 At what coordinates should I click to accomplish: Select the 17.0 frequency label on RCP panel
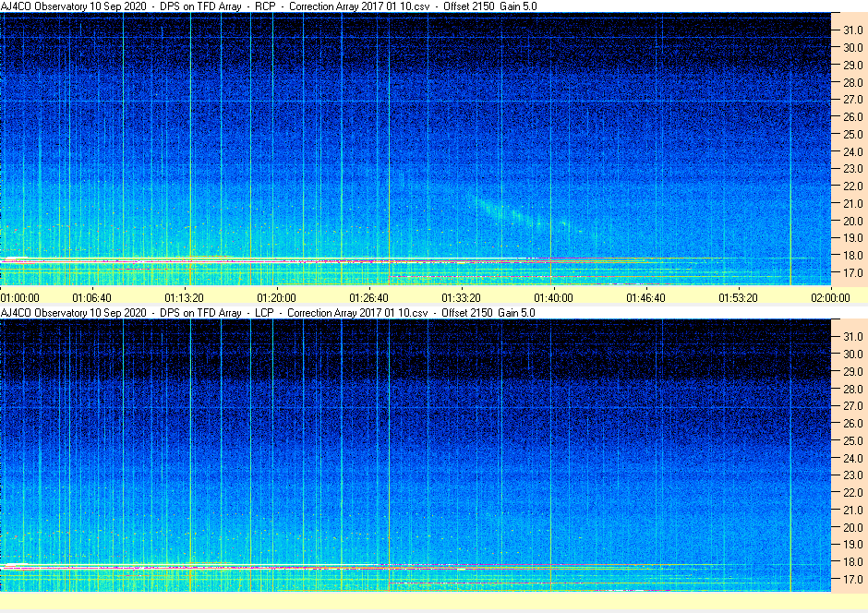pyautogui.click(x=853, y=272)
